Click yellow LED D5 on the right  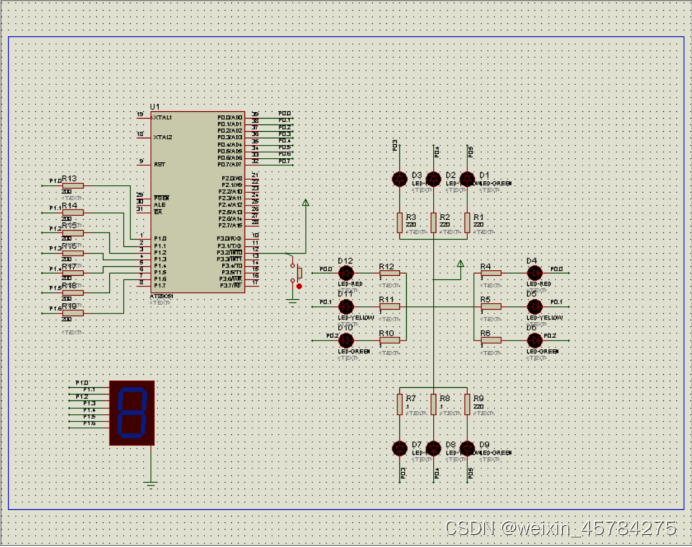pyautogui.click(x=534, y=306)
